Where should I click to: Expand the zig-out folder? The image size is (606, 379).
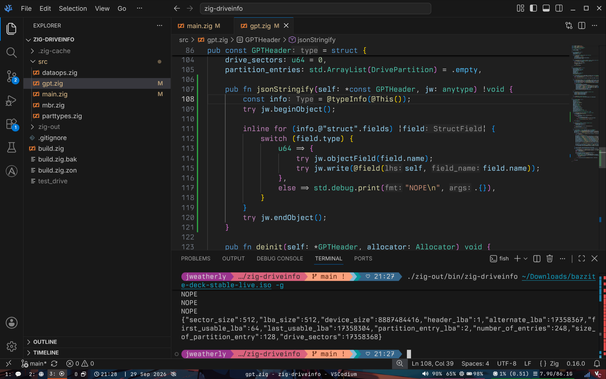pos(33,127)
